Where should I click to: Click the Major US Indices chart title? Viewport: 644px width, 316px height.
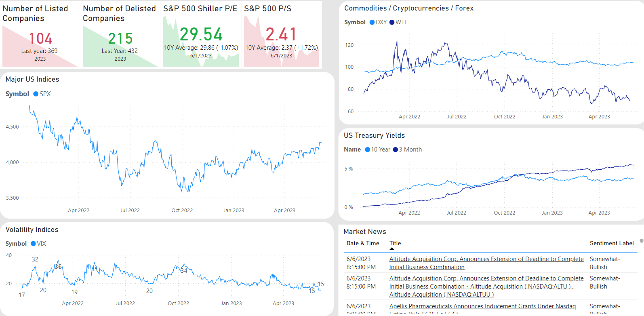(32, 79)
